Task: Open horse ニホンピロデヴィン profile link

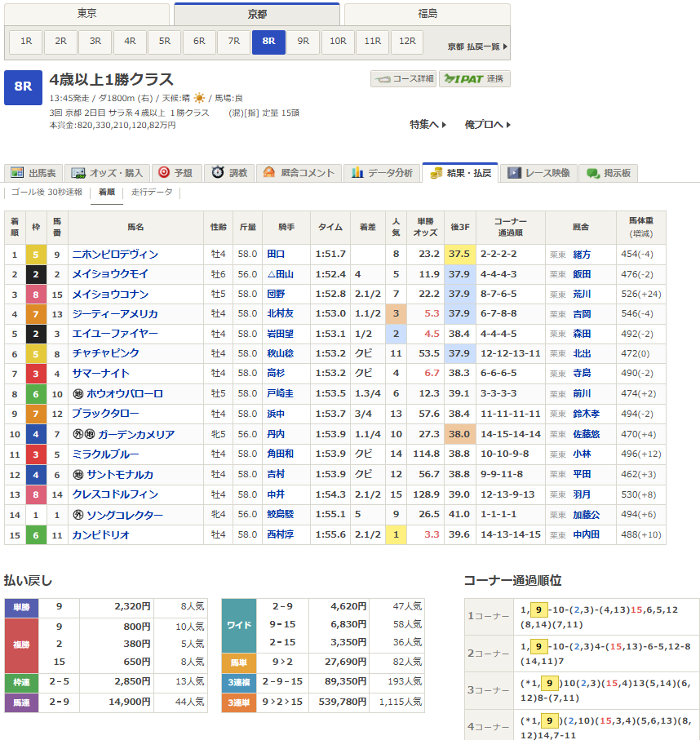Action: [x=115, y=255]
